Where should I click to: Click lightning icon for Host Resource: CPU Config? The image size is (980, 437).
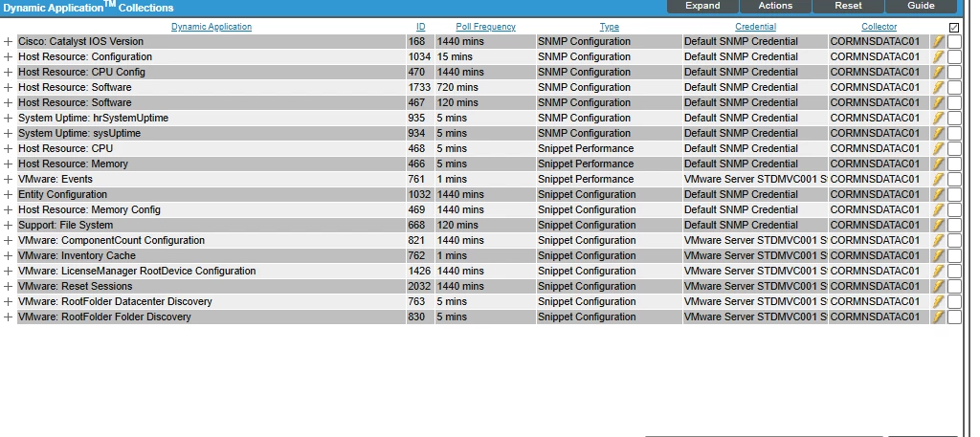(x=938, y=73)
